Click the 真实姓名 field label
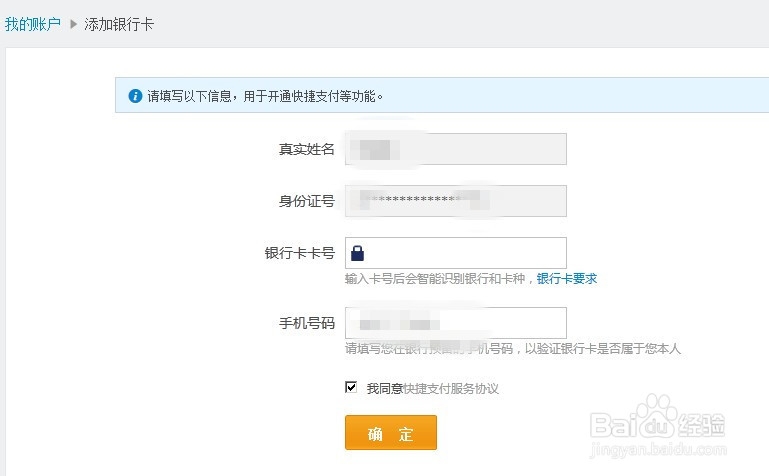The image size is (769, 476). 306,149
